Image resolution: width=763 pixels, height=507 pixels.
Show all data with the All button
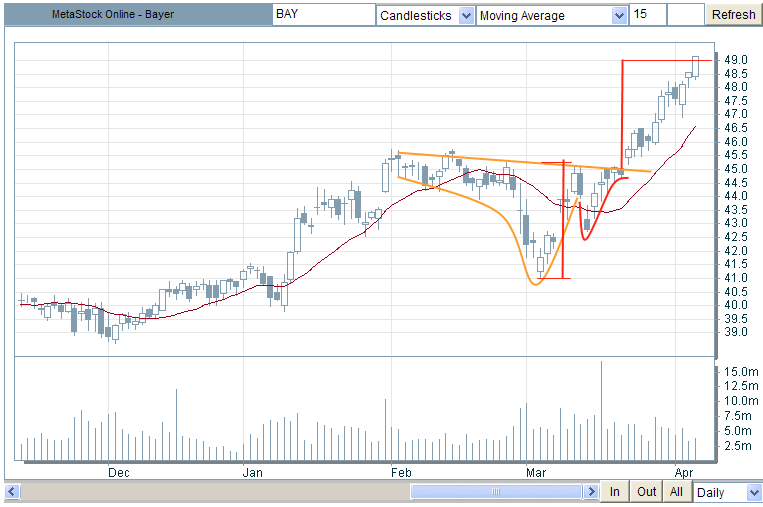[x=676, y=491]
